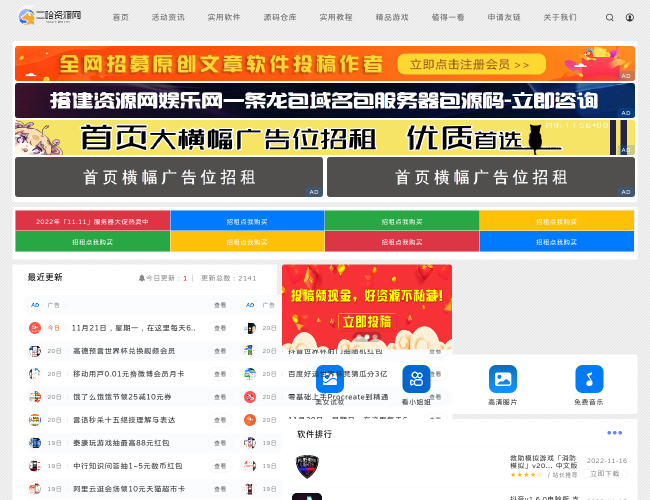Click the 软件排行 section heading
The width and height of the screenshot is (650, 500).
pos(314,434)
